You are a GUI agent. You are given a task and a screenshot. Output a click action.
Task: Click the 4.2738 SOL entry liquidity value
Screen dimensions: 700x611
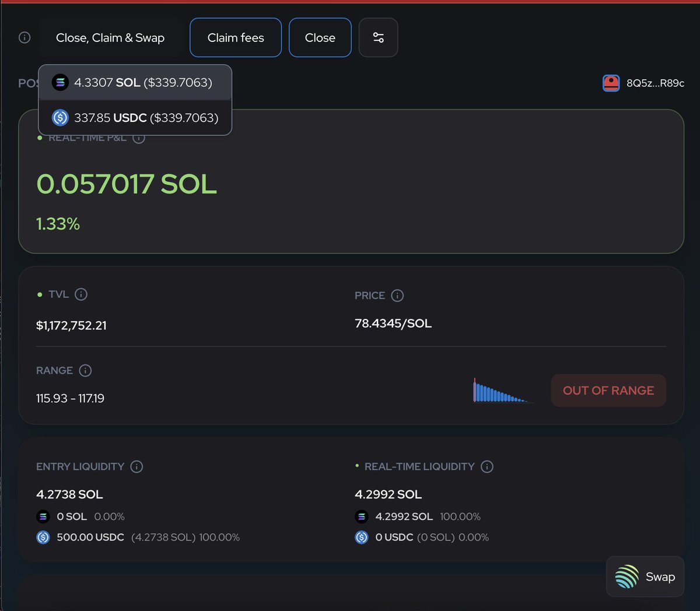(x=69, y=494)
